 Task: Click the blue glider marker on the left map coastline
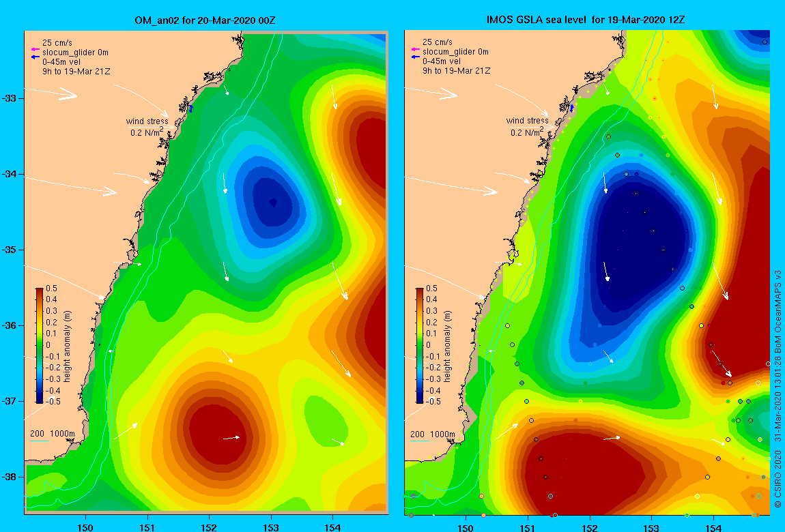pyautogui.click(x=190, y=108)
